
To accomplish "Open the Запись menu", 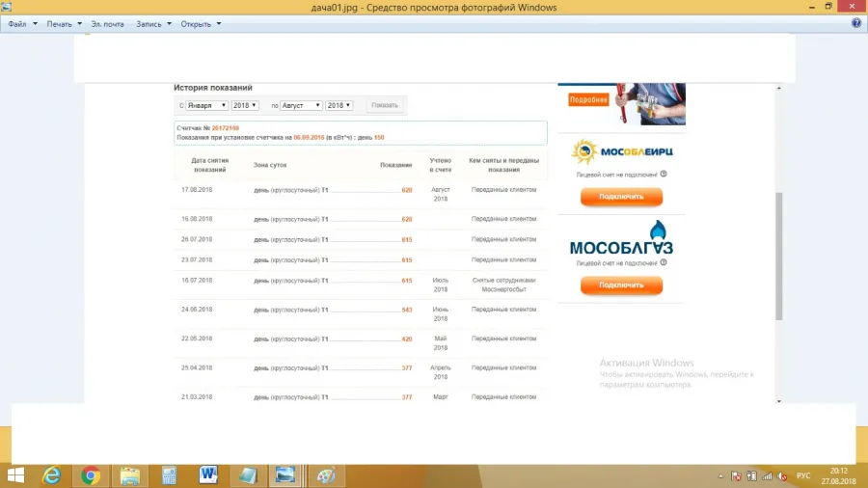I will pyautogui.click(x=153, y=24).
